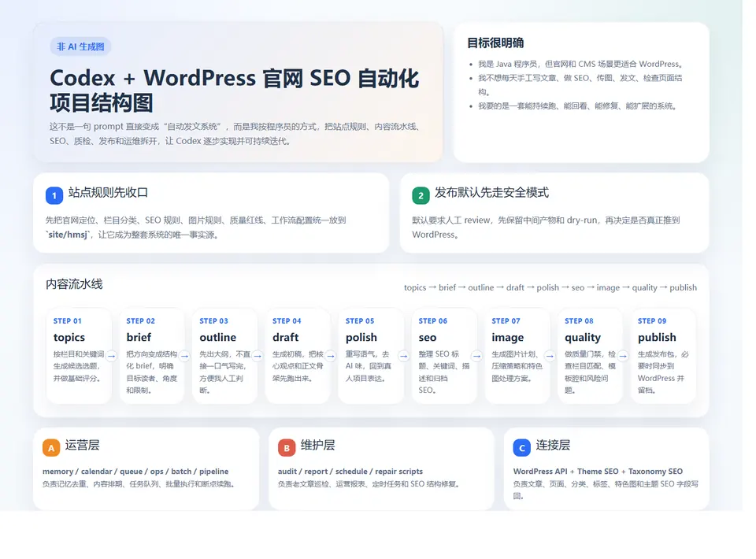This screenshot has height=559, width=756.
Task: Click the STEP 08 quality card
Action: click(x=590, y=354)
